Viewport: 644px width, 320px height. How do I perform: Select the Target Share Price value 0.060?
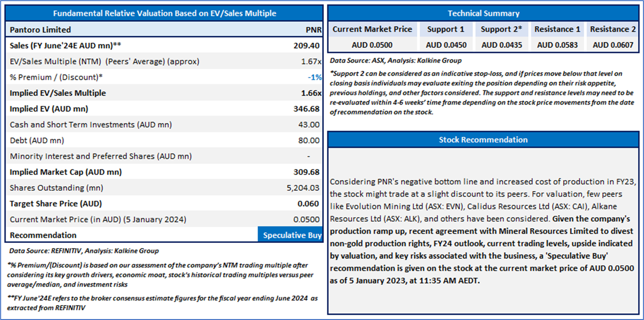310,204
